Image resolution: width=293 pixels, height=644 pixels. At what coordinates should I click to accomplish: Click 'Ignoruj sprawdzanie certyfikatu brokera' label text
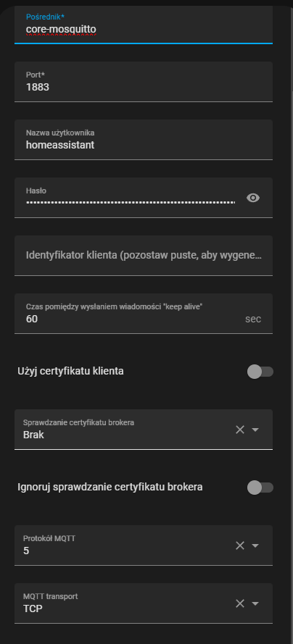(x=110, y=487)
